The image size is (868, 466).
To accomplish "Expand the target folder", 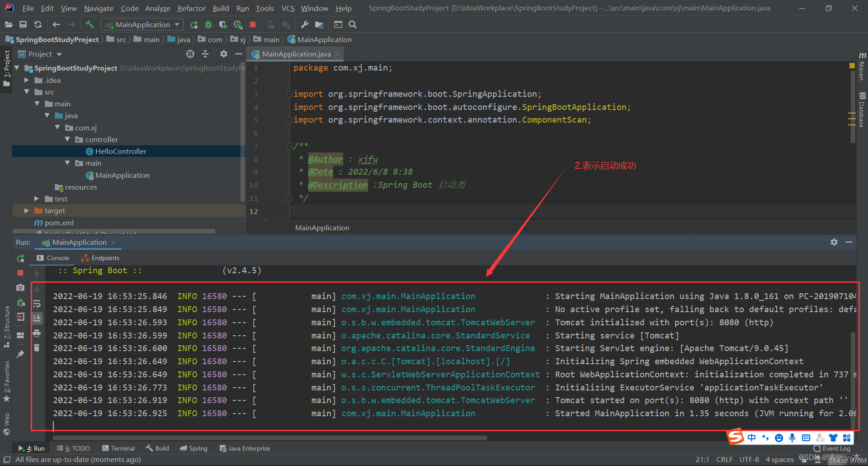I will [27, 210].
